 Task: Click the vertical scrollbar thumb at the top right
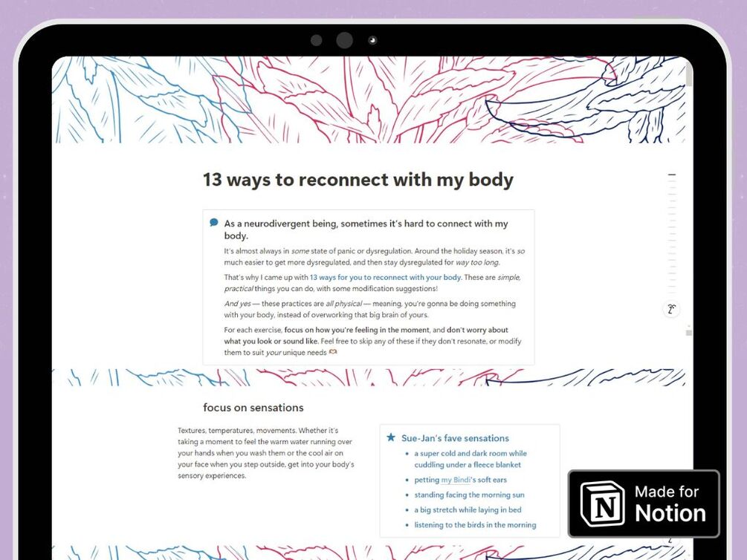[689, 74]
